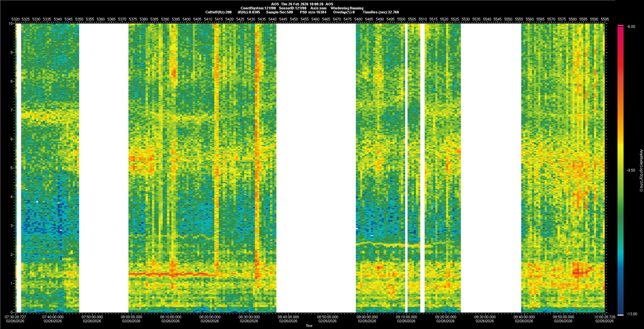This screenshot has height=329, width=644.
Task: Click the top axis tick label 5505
Action: click(x=412, y=19)
